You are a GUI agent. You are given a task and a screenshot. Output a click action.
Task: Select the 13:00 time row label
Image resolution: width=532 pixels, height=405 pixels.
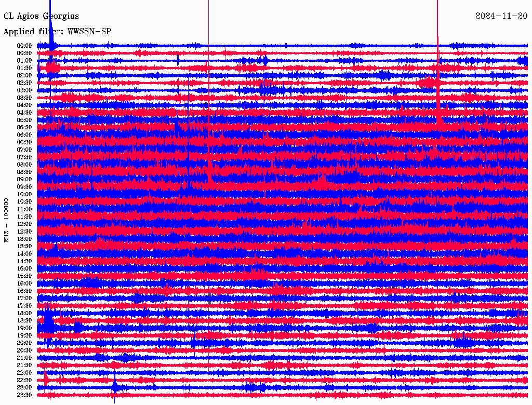pos(24,239)
